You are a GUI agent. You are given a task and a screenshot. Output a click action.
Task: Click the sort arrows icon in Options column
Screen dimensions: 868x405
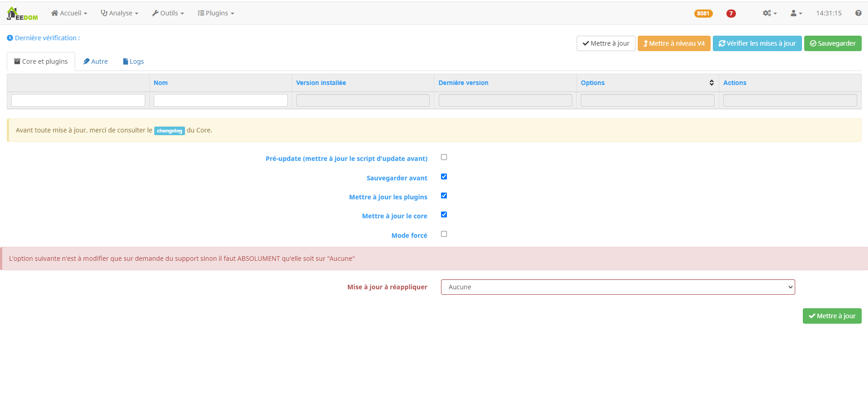711,83
